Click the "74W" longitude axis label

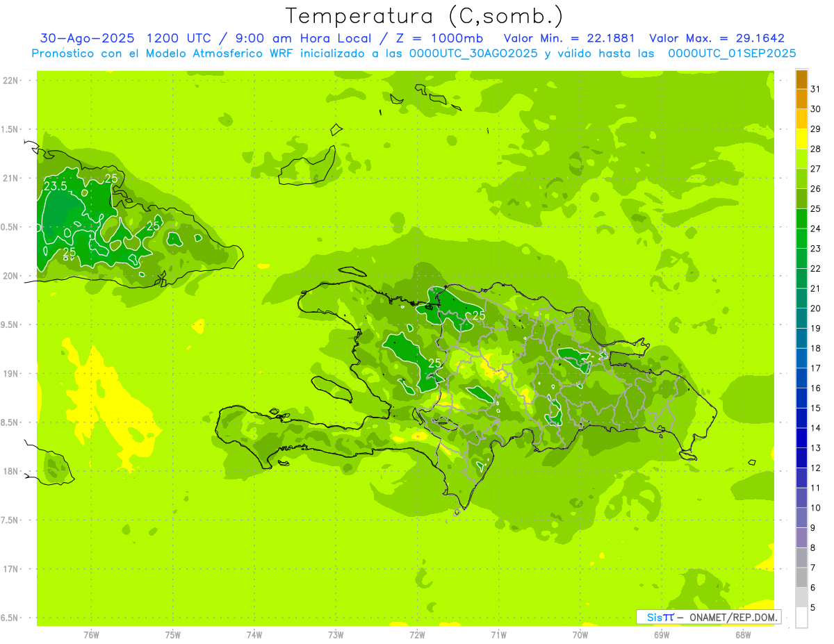(254, 635)
